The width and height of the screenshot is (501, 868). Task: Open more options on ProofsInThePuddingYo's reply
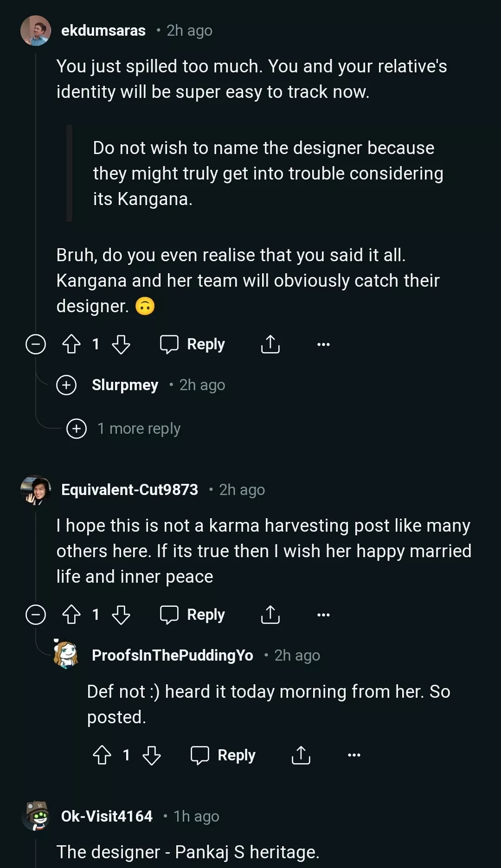click(354, 755)
